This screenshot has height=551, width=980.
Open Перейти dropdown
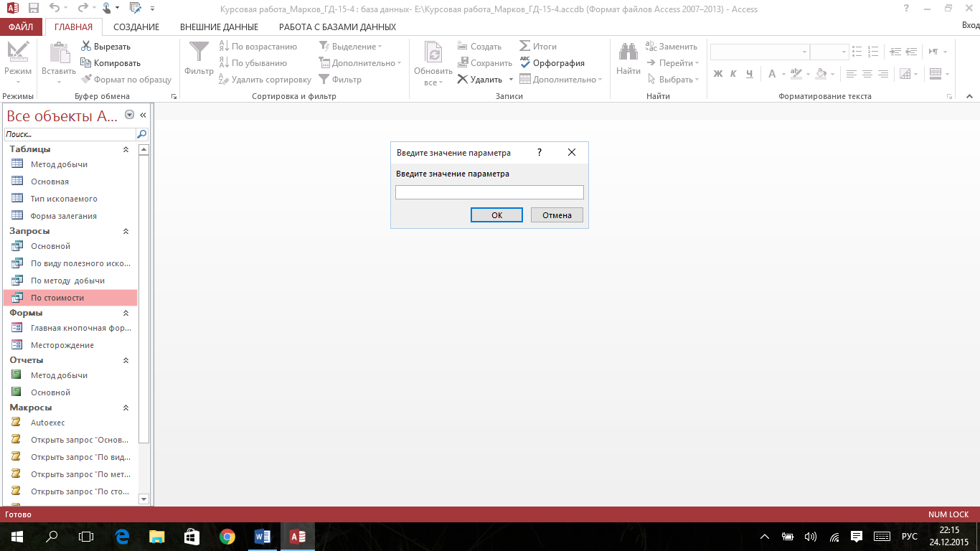673,63
